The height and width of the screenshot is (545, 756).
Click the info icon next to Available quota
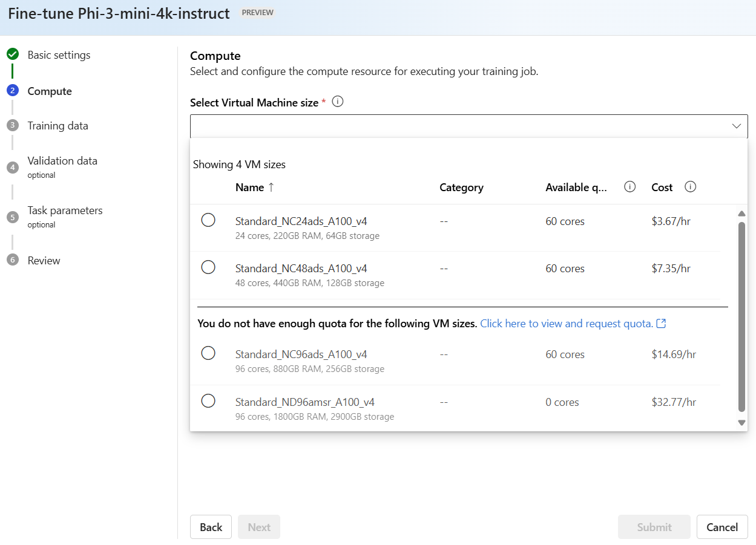coord(629,187)
